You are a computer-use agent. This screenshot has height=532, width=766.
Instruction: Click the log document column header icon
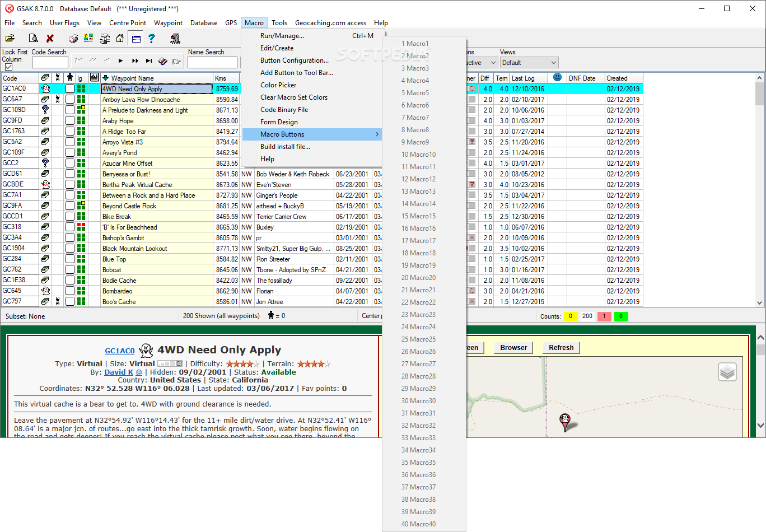click(x=95, y=77)
